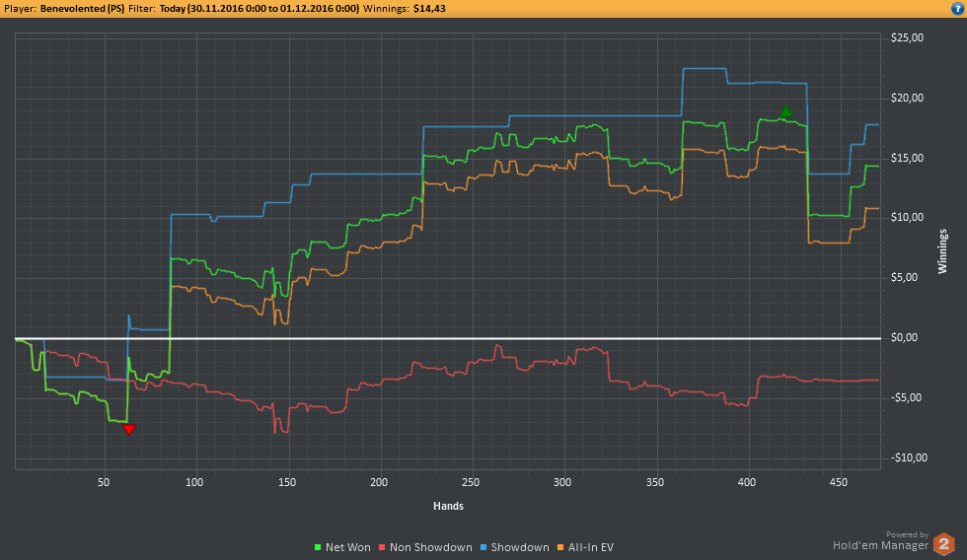Viewport: 967px width, 560px height.
Task: Click the vertical Winnings y-axis title
Action: 942,251
